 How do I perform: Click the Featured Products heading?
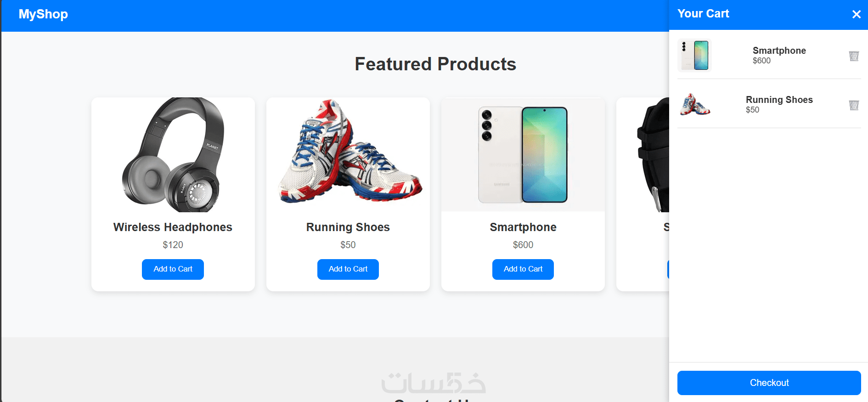click(435, 64)
